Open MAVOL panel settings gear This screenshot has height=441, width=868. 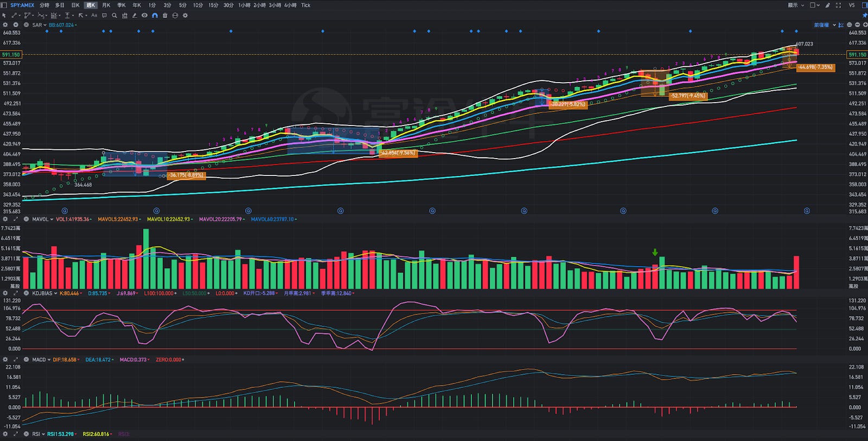[5, 219]
